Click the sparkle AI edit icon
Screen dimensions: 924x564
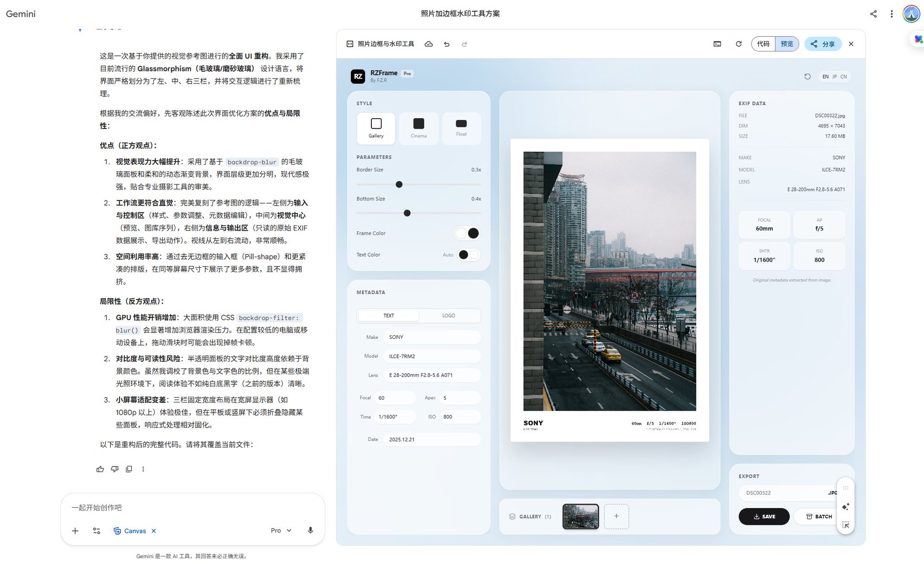coord(846,507)
